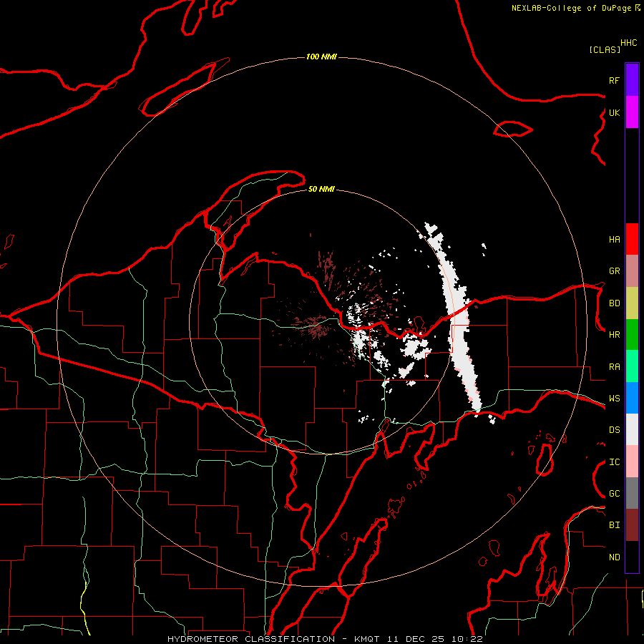
Task: Click the HHC product label
Action: click(628, 43)
